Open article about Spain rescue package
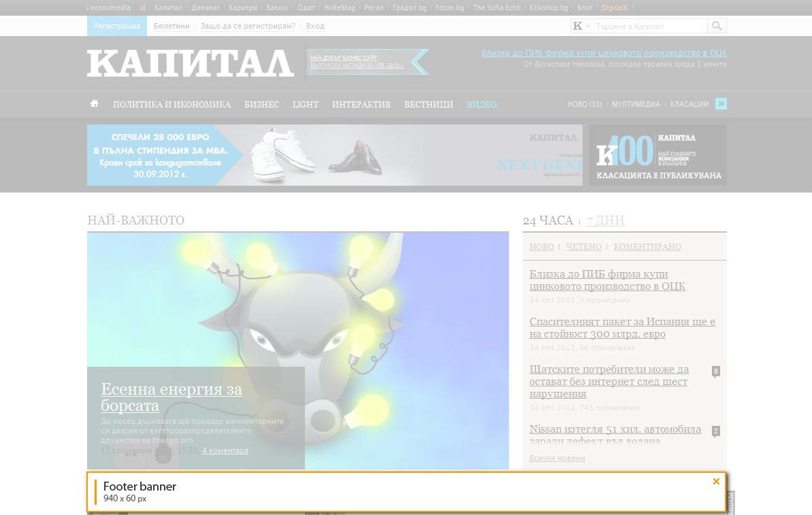This screenshot has height=515, width=812. point(622,328)
